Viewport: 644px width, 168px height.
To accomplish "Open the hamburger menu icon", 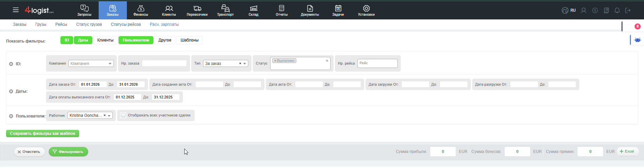I will [x=16, y=10].
